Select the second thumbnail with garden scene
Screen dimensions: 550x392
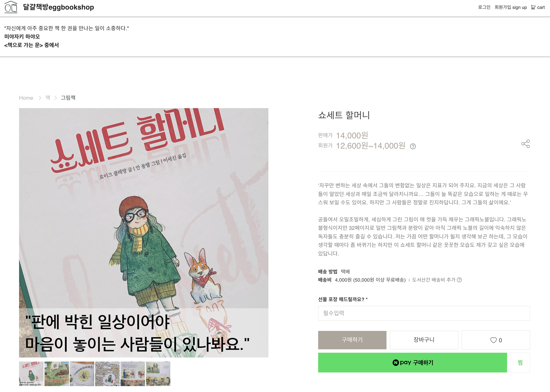57,374
